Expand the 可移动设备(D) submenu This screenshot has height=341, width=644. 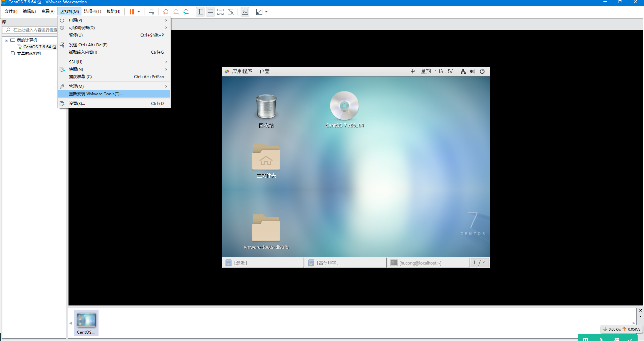[114, 28]
